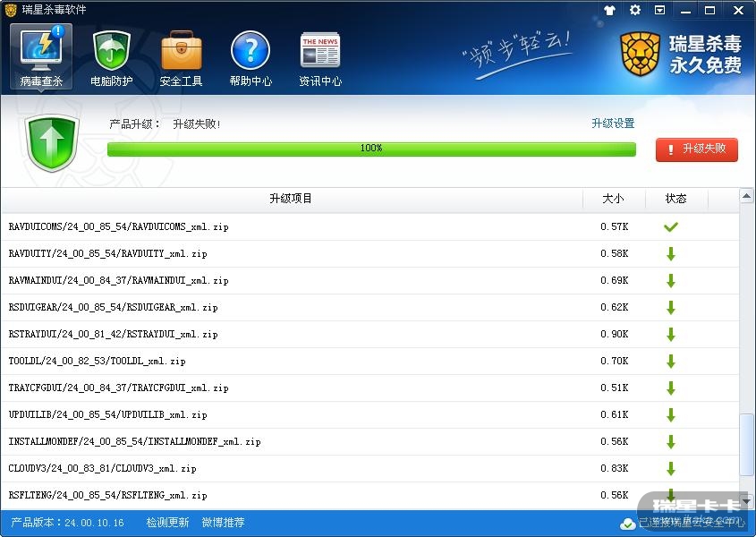Viewport: 756px width, 537px height.
Task: Select the RSTRAYDUI_xml.zip row
Action: pos(370,335)
